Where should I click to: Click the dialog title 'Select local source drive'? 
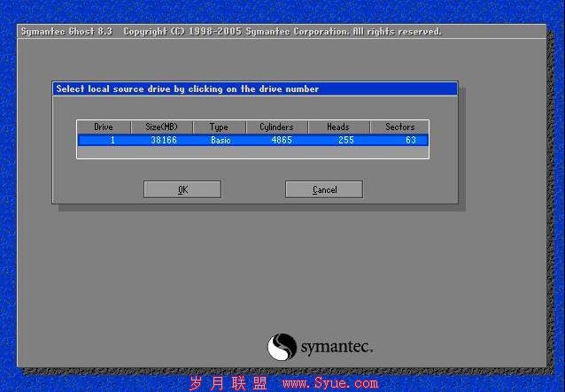(188, 88)
